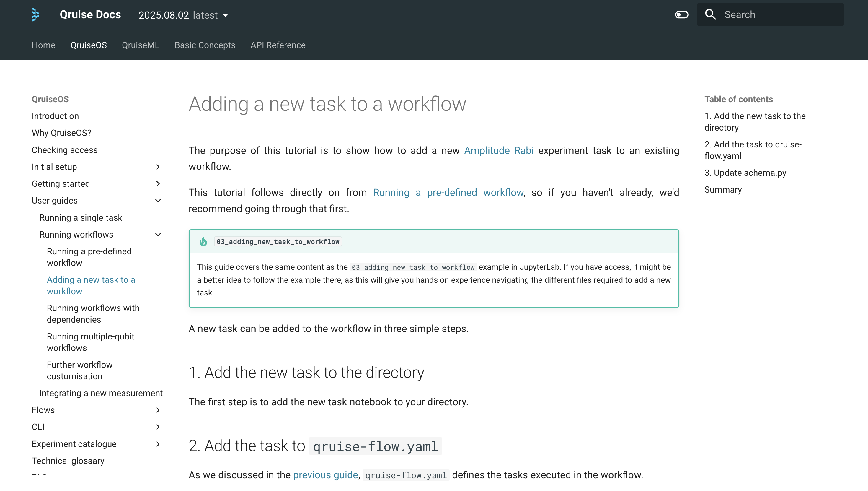Switch to the QruiseML tab
The height and width of the screenshot is (491, 868).
point(141,45)
